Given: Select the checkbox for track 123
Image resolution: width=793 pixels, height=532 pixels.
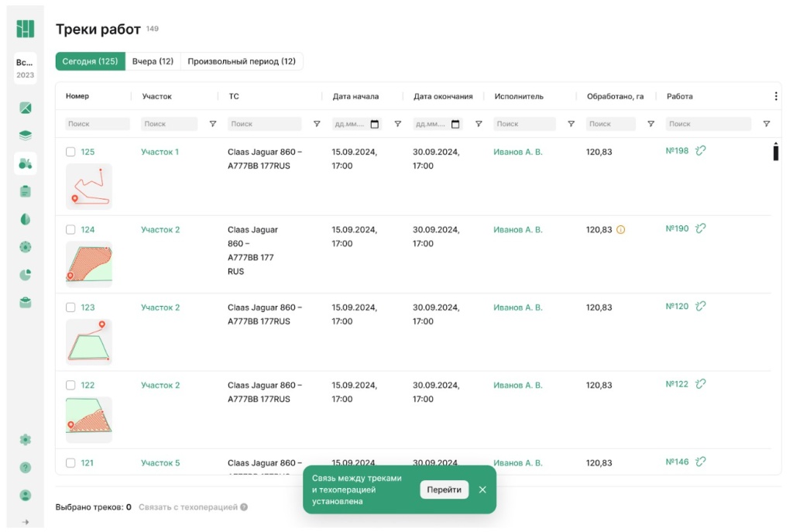Looking at the screenshot, I should 70,308.
